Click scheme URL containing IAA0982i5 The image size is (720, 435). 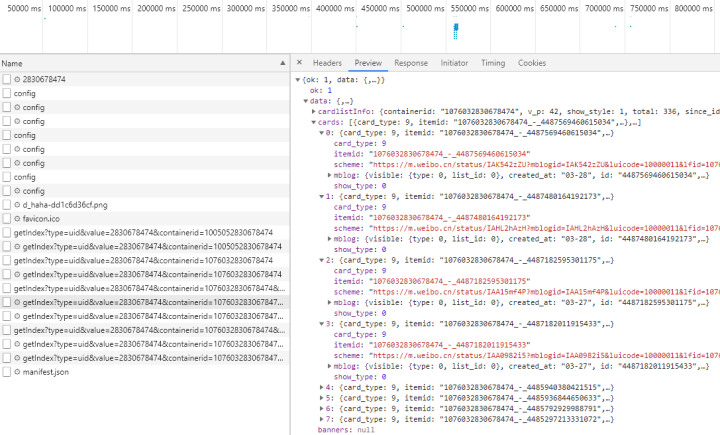[545, 356]
